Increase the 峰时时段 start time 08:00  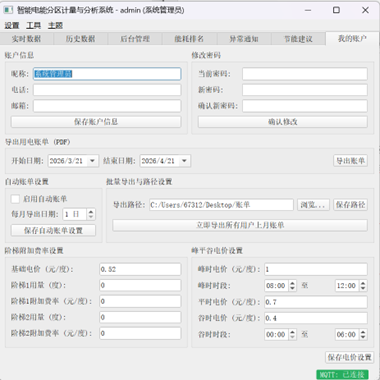292,283
